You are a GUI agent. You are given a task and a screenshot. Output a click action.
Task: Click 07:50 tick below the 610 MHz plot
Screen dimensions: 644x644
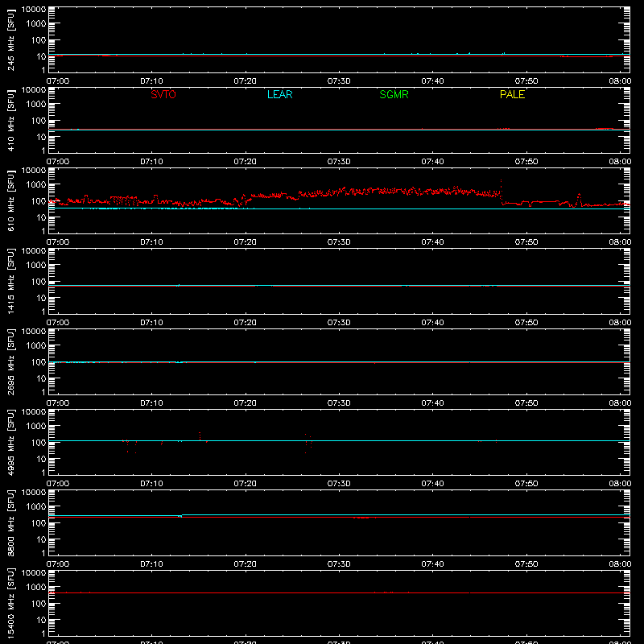(526, 242)
